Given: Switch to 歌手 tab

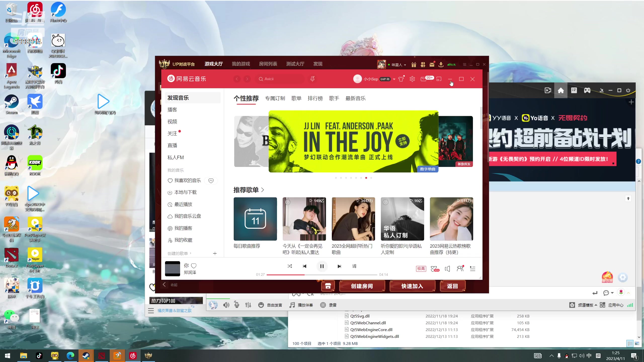Looking at the screenshot, I should 334,98.
